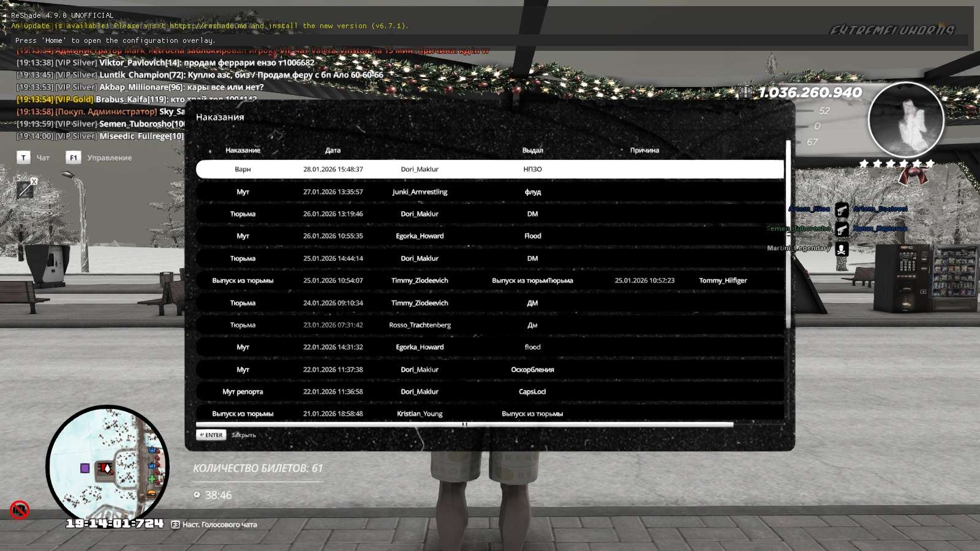This screenshot has height=551, width=980.
Task: Click the red voice-disabled icon beside the minimap
Action: (x=20, y=509)
